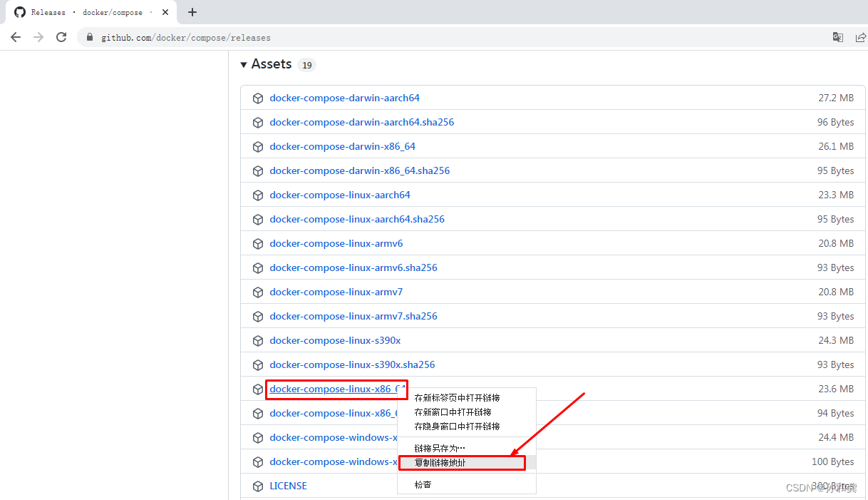Click the docker-compose-windows link in 24.4 MB row
Image resolution: width=868 pixels, height=500 pixels.
[333, 437]
